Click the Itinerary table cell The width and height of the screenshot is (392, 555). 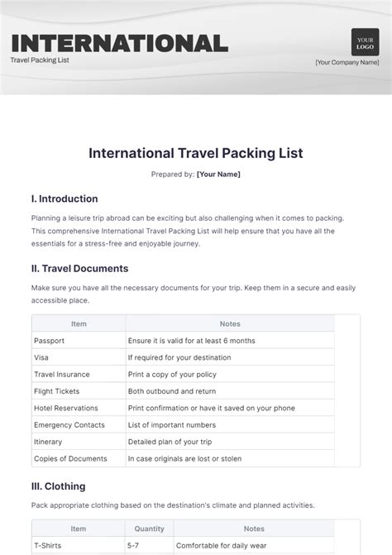point(79,442)
